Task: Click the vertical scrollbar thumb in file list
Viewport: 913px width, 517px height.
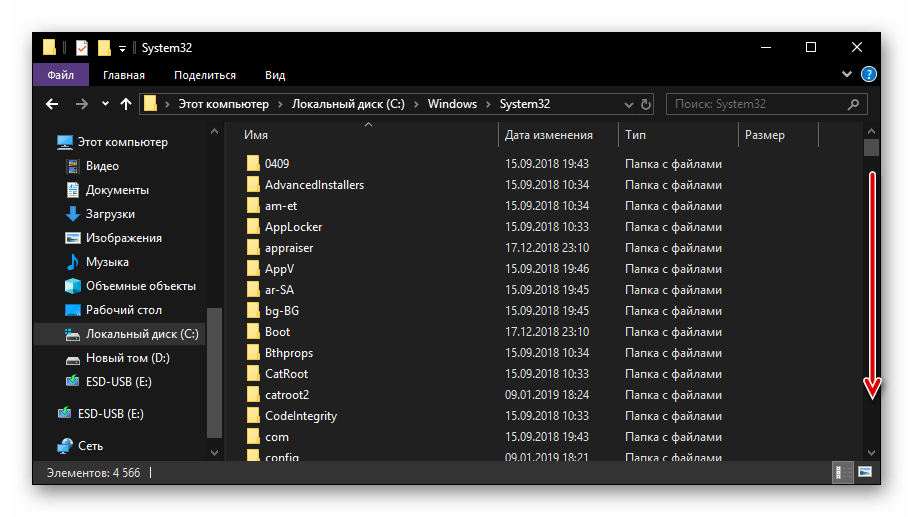Action: [x=871, y=147]
